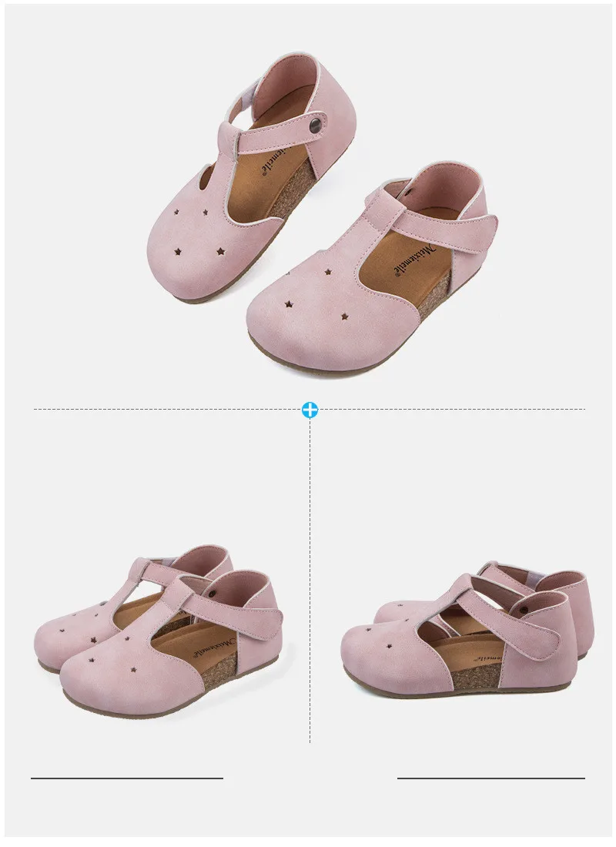Click the metal snap button on top-left shoe

point(314,126)
